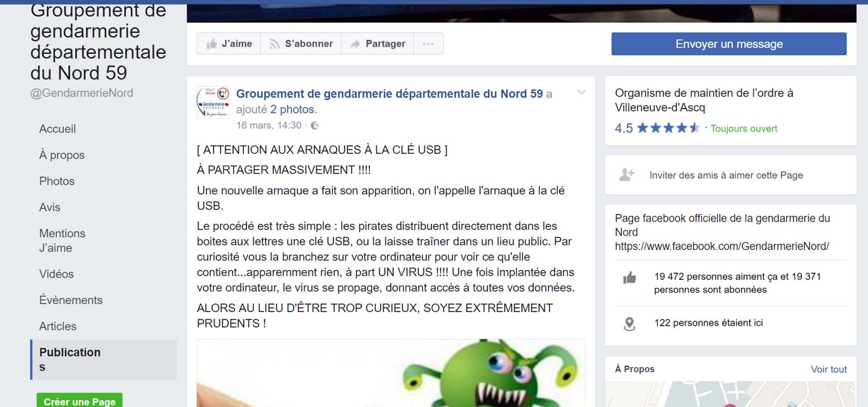Viewport: 868px width, 407px height.
Task: Click the Voir tout link
Action: (x=829, y=369)
